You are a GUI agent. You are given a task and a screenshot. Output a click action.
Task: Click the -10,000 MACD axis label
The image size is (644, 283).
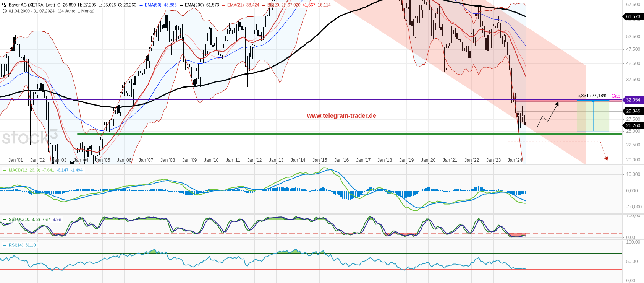click(x=633, y=207)
